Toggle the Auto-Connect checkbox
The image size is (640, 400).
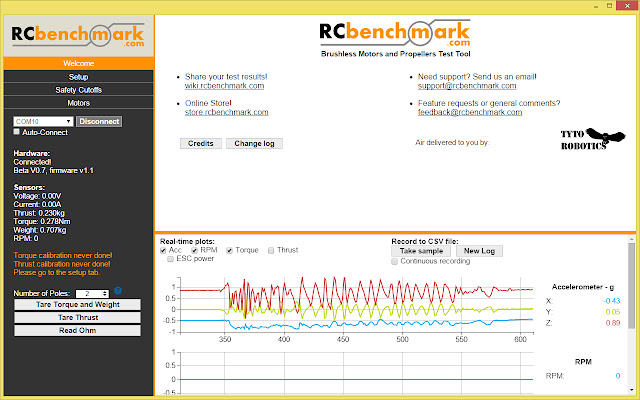(17, 132)
